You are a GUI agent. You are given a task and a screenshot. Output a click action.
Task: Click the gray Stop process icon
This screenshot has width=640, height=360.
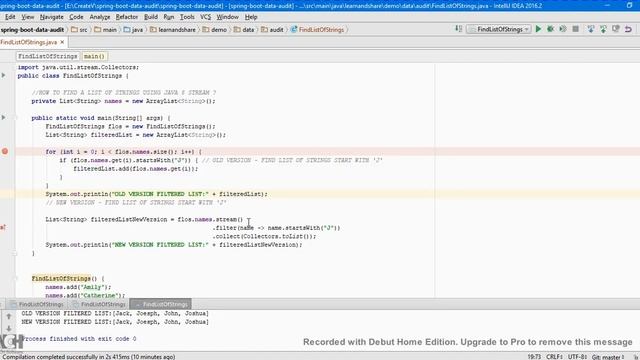tap(576, 29)
